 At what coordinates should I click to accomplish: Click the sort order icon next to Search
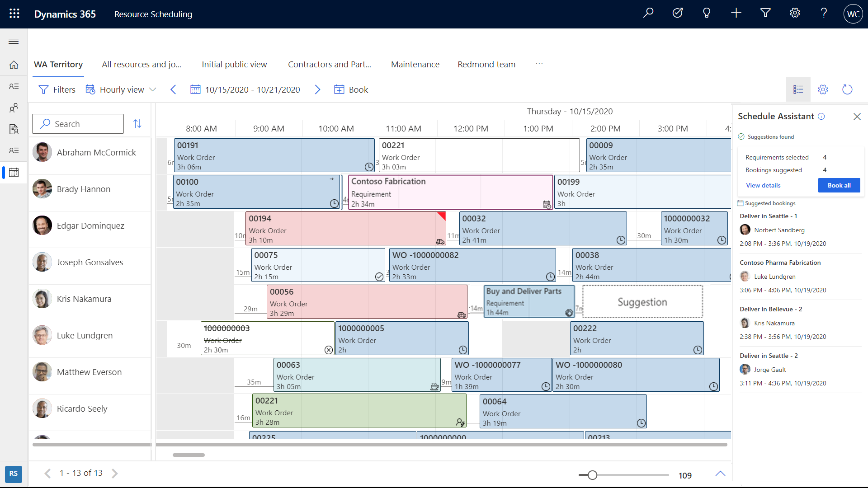pos(138,123)
